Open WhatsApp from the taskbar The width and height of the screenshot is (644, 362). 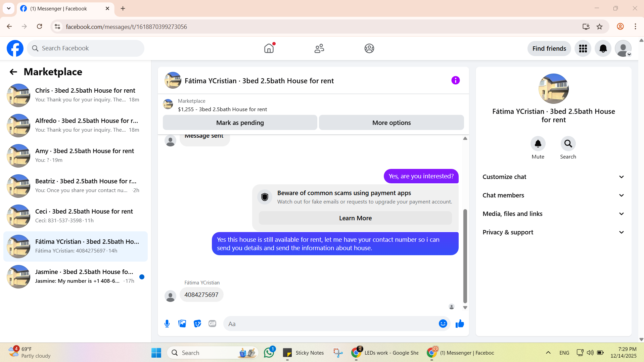click(x=269, y=353)
